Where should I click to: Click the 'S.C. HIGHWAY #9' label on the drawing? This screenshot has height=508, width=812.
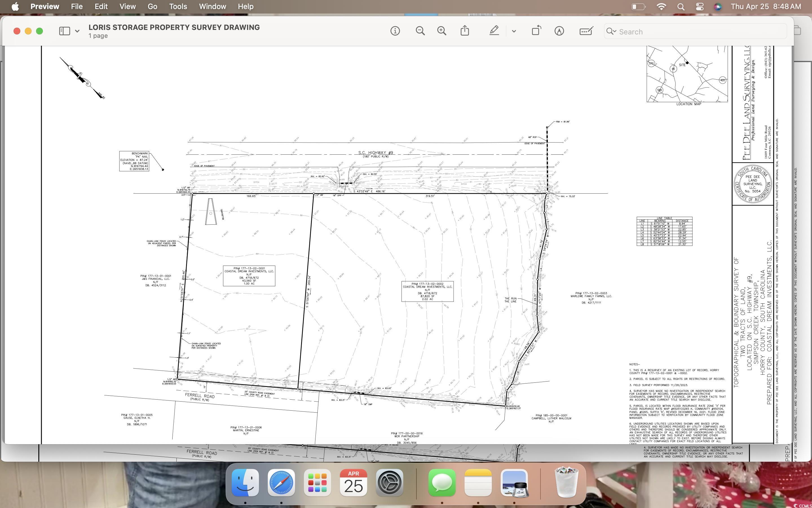[x=376, y=152]
